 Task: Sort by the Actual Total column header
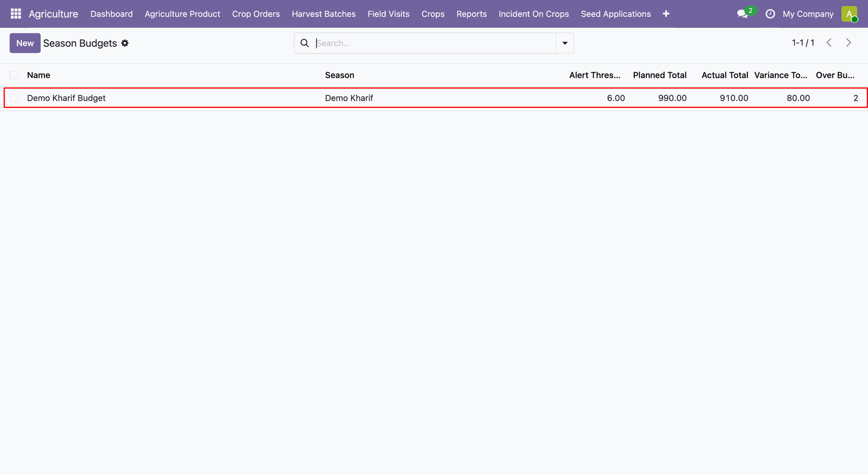point(725,75)
